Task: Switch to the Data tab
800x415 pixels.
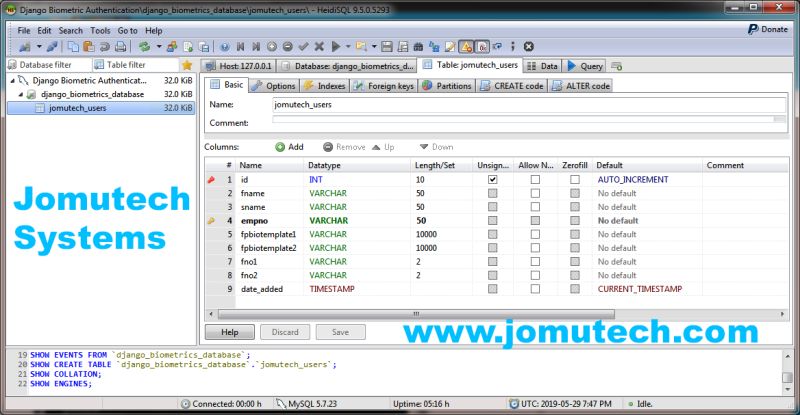Action: pyautogui.click(x=543, y=66)
